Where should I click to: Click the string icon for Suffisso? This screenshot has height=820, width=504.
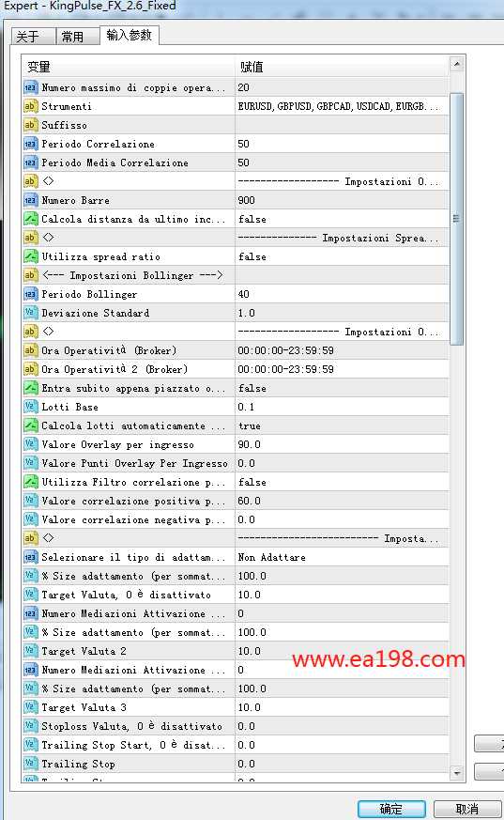click(x=30, y=125)
